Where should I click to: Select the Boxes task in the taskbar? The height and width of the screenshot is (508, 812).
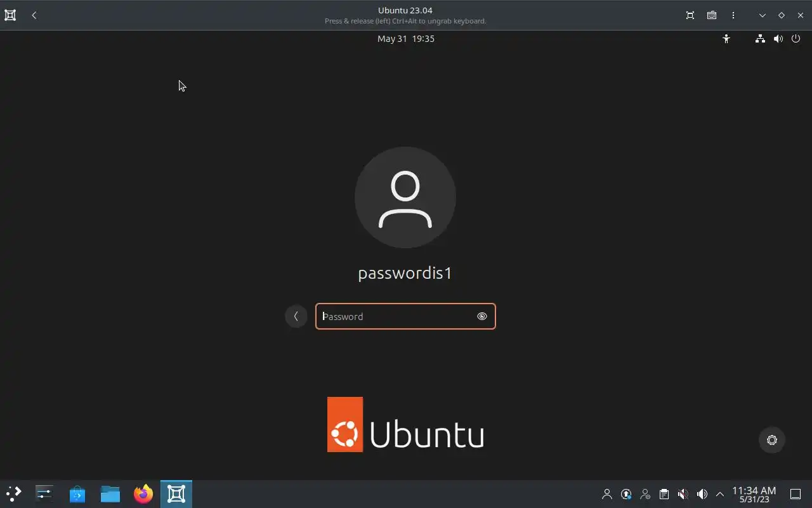(x=176, y=493)
